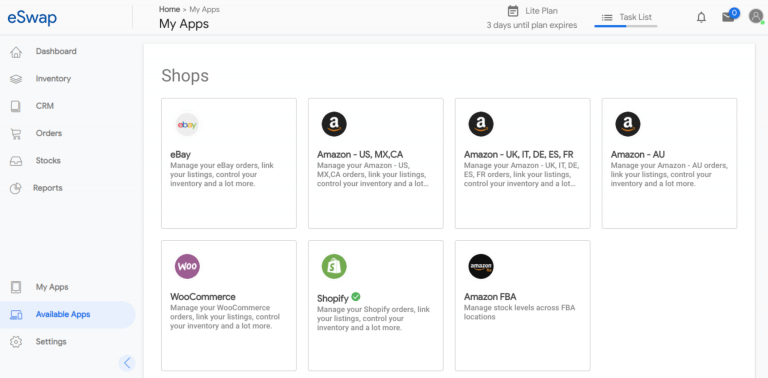This screenshot has height=378, width=768.
Task: Open Settings from the sidebar
Action: (51, 342)
